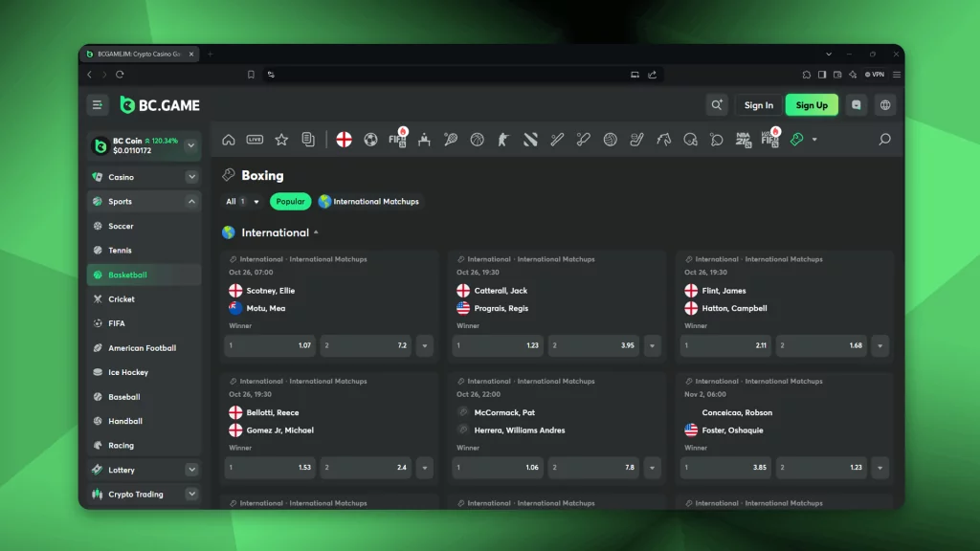Select the Counter-Strike shooter icon
Viewport: 980px width, 551px height.
[503, 140]
